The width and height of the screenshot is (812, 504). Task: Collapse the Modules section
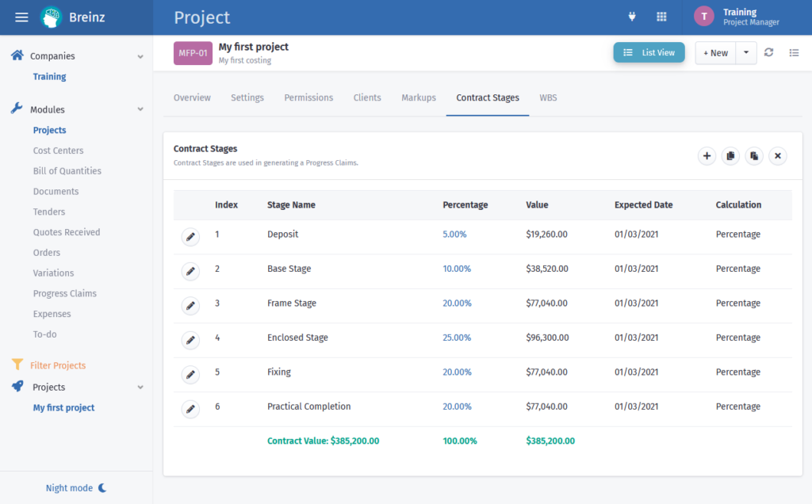pyautogui.click(x=140, y=110)
